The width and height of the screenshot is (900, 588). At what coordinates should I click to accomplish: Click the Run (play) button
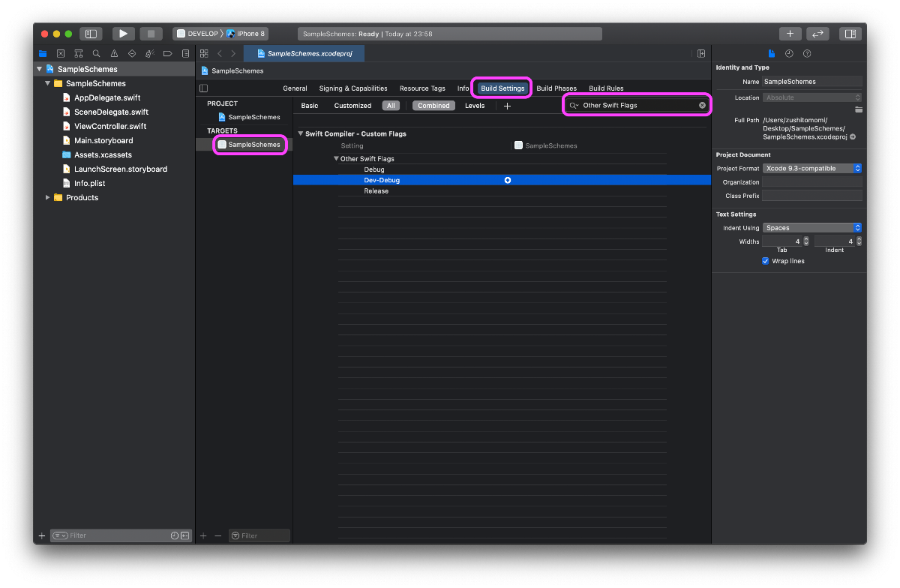pos(124,34)
